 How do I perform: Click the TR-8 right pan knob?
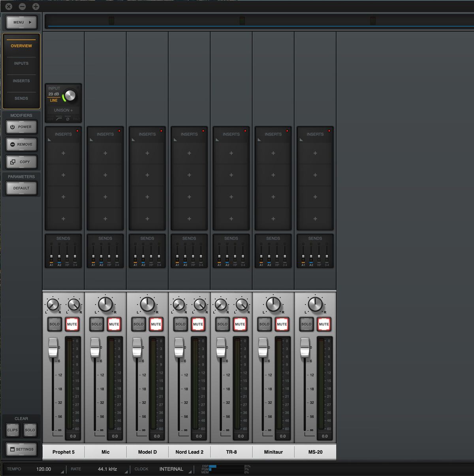point(242,305)
